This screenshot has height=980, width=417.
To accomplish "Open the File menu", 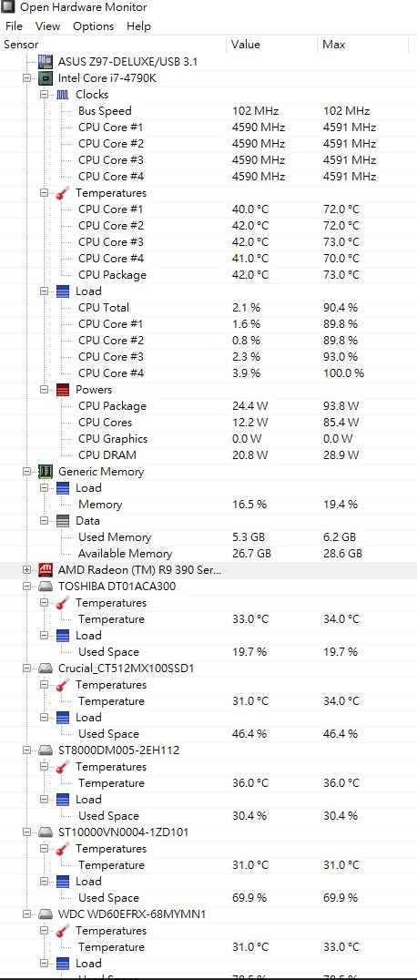I will pyautogui.click(x=14, y=26).
